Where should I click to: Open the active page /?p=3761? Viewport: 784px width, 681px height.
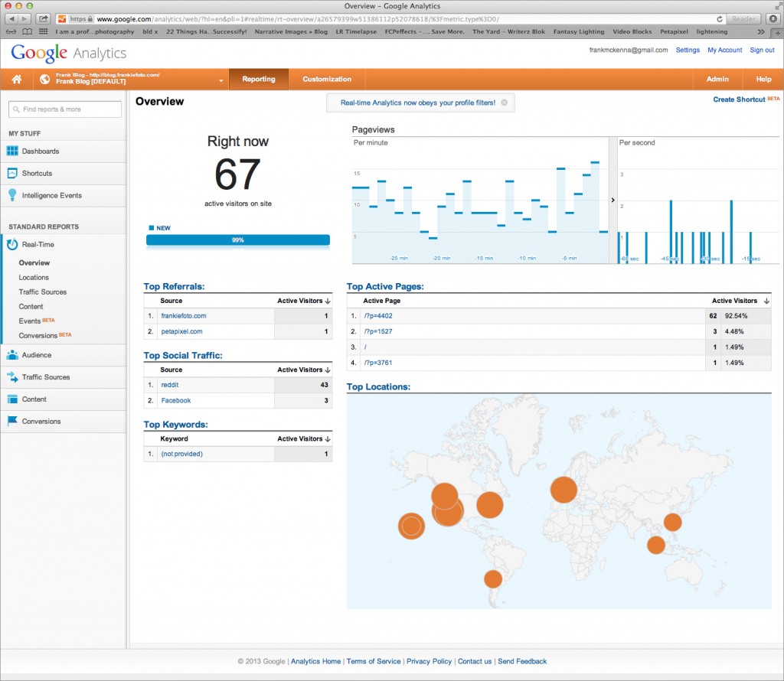[378, 363]
